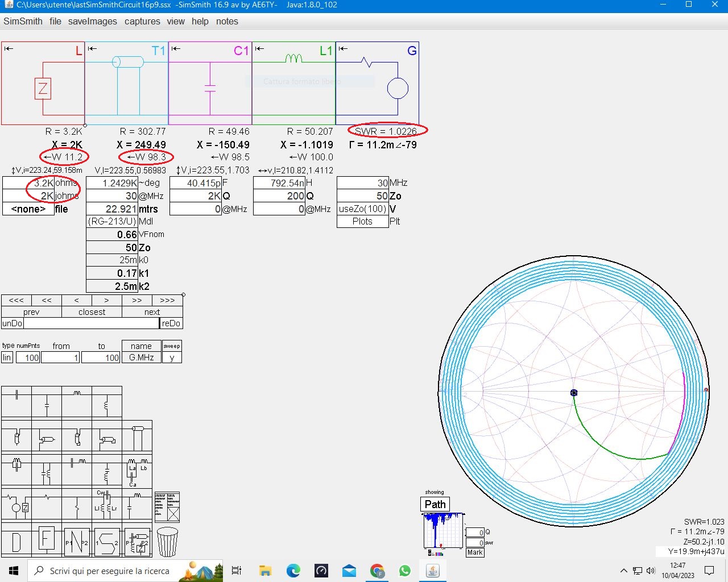Click the Plots button in generator
The height and width of the screenshot is (582, 728).
362,222
